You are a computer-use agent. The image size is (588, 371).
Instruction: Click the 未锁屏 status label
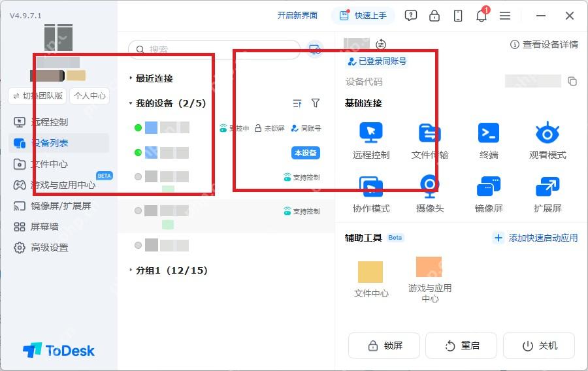tap(270, 128)
